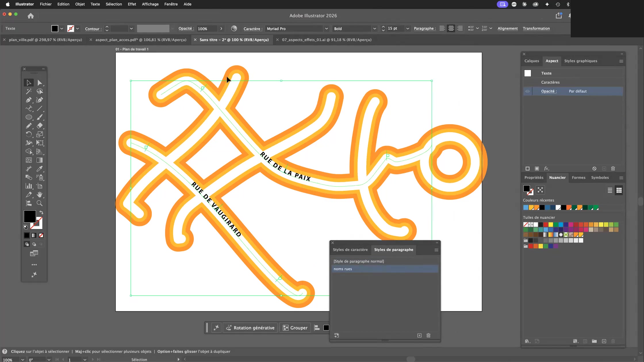
Task: Open the rotation angle 0° dropdown
Action: click(x=49, y=360)
